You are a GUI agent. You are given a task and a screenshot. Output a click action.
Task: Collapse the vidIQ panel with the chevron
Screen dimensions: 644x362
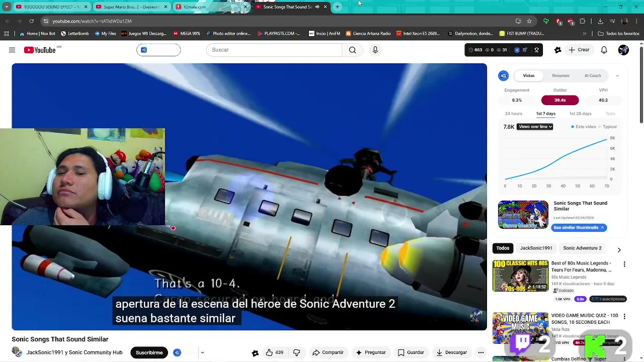click(x=617, y=76)
